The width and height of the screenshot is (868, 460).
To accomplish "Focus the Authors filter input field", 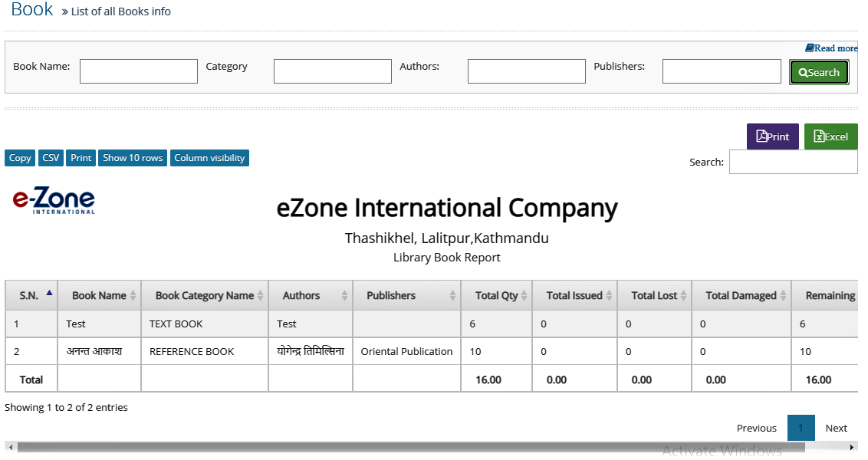I will pos(527,71).
